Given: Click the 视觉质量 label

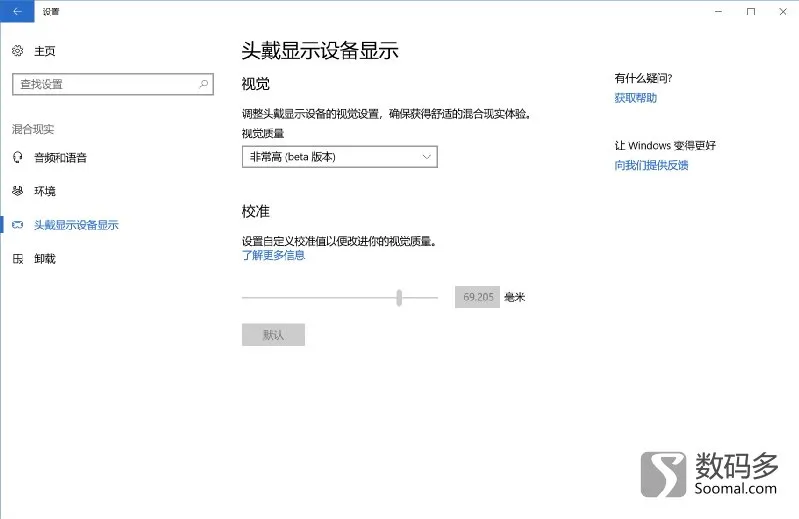Looking at the screenshot, I should (x=263, y=133).
